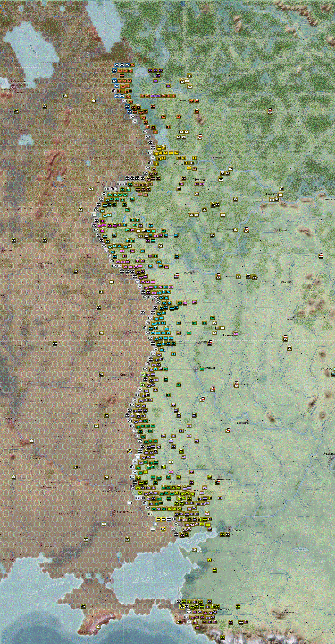Image resolution: width=335 pixels, height=644 pixels.
Task: Click the Smolensk city label
Action: [45, 263]
